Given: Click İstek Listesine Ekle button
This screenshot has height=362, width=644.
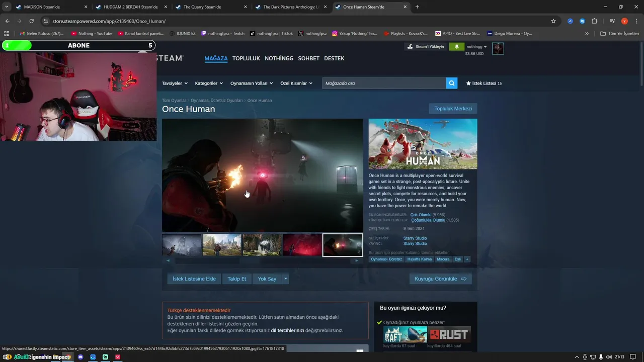Looking at the screenshot, I should point(194,279).
